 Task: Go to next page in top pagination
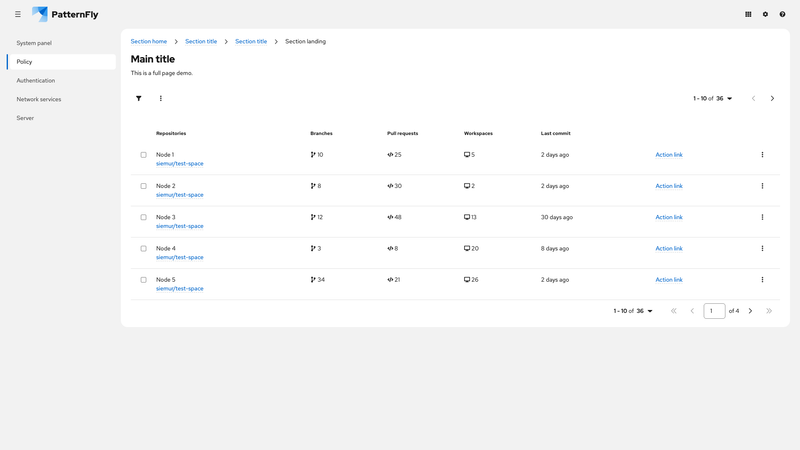(772, 98)
